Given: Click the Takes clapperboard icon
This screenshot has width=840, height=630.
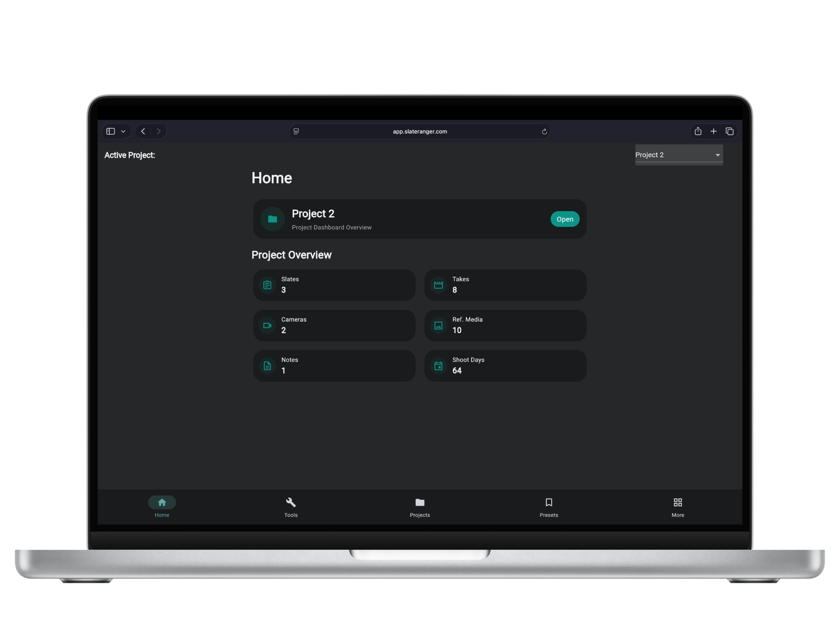Looking at the screenshot, I should tap(438, 285).
